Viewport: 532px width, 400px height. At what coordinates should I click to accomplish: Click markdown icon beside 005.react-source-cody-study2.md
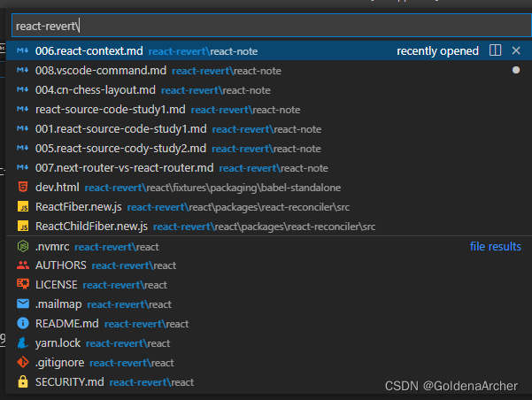click(23, 149)
